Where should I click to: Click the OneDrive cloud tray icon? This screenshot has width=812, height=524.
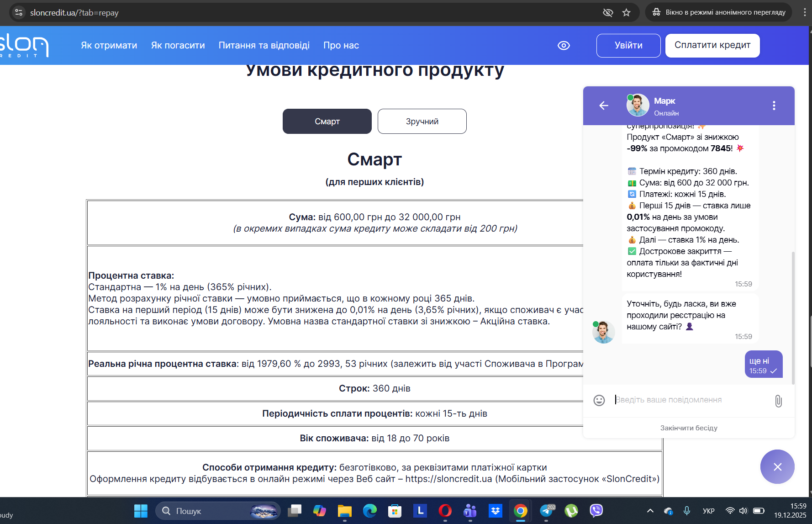(669, 511)
